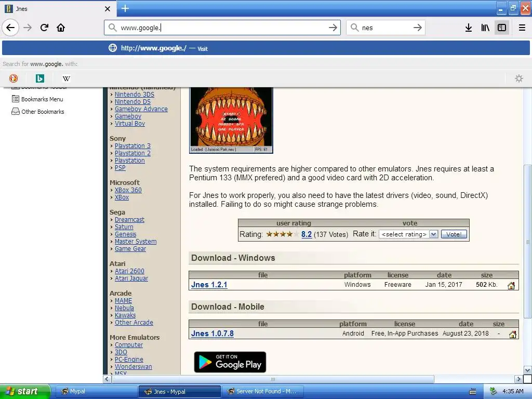Screen dimensions: 532x399
Task: Open the 8.2 rating link
Action: [307, 234]
